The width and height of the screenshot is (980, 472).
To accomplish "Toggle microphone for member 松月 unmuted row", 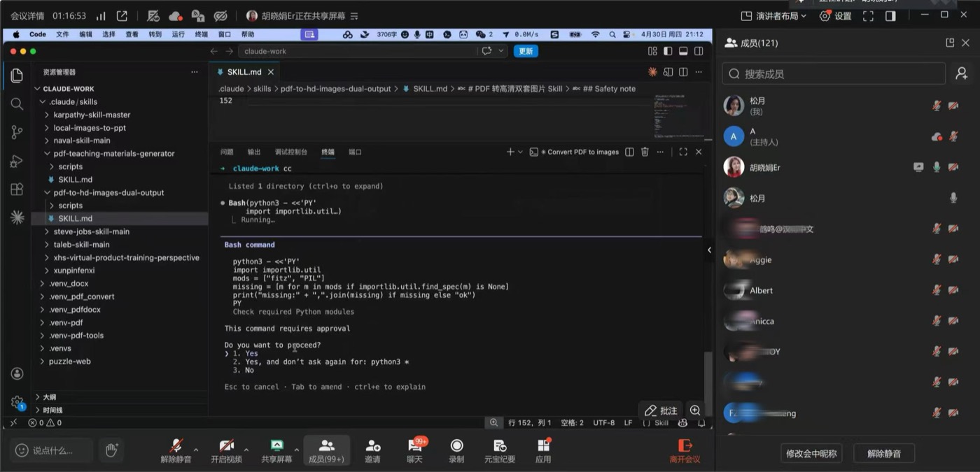I will coord(953,198).
